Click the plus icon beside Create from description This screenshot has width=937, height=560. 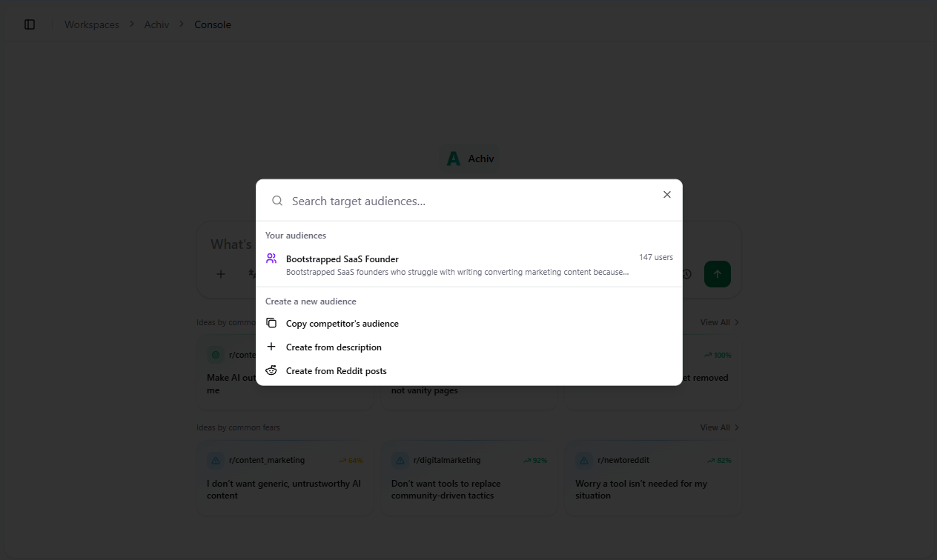coord(271,347)
